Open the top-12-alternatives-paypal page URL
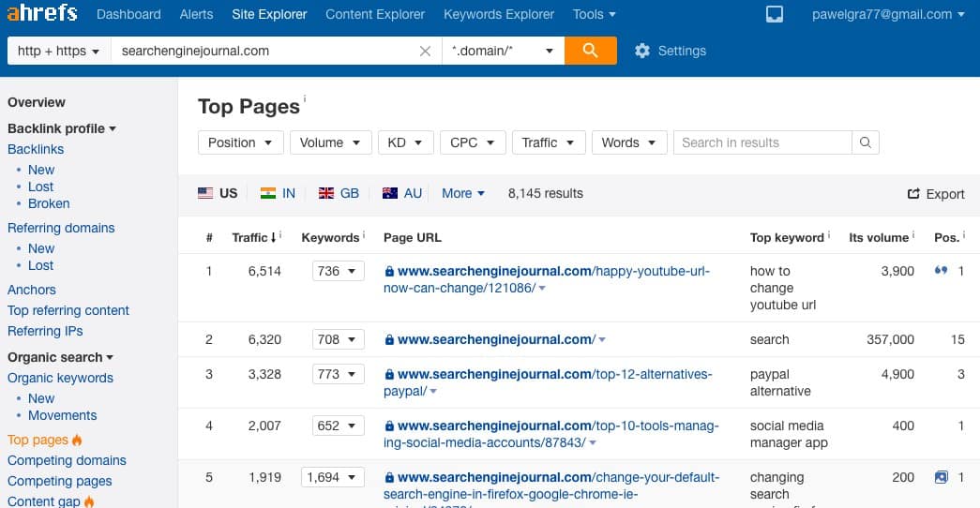Viewport: 980px width, 508px height. tap(548, 382)
